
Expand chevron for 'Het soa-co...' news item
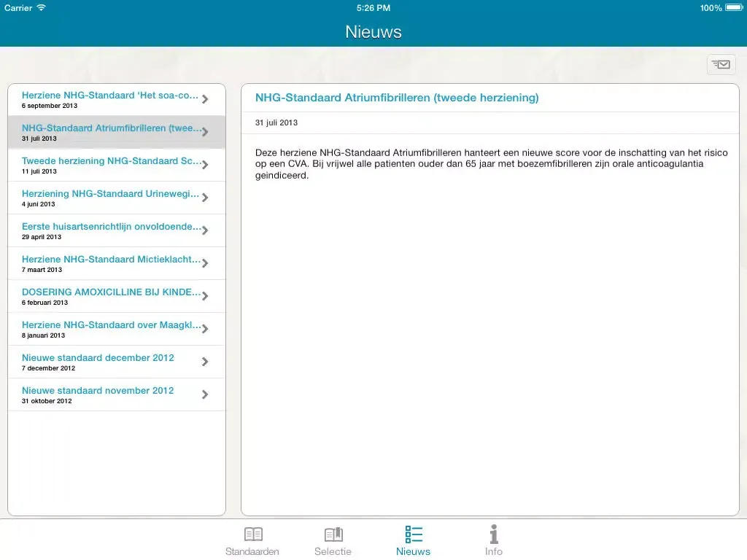[x=205, y=99]
